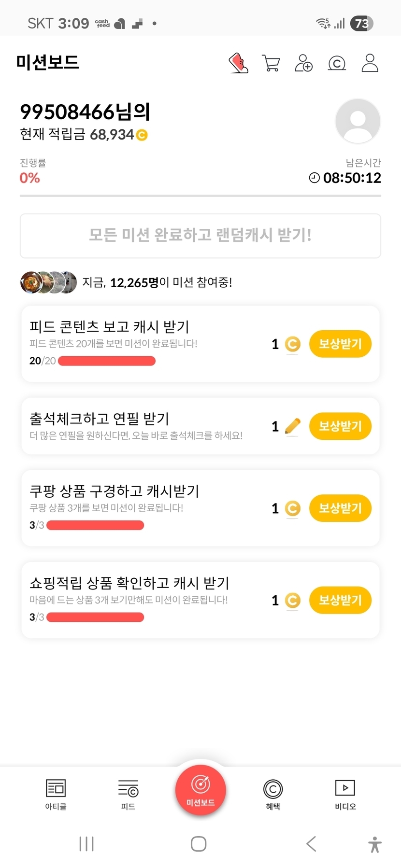Tap the red 미션보드 center button
401x868 pixels.
click(x=200, y=791)
